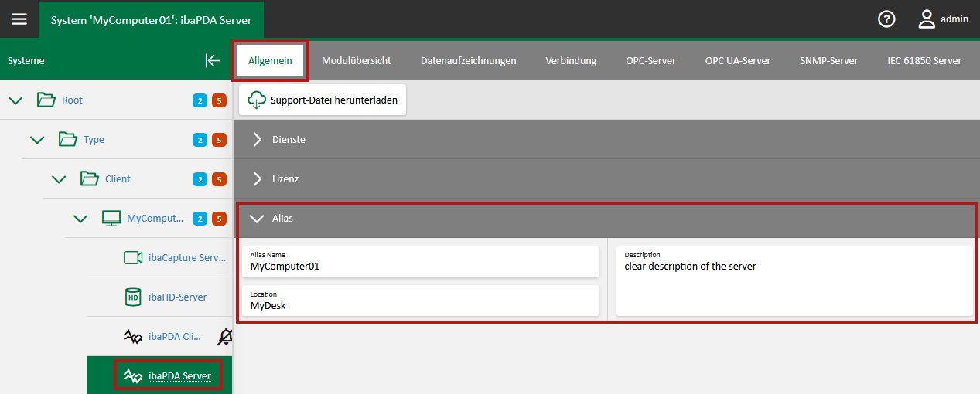
Task: Collapse the Client tree node
Action: click(59, 179)
